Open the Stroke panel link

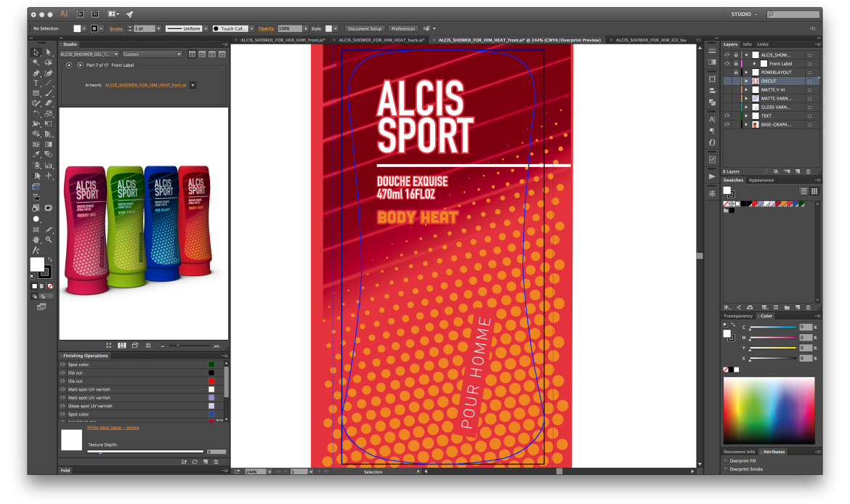pyautogui.click(x=116, y=29)
